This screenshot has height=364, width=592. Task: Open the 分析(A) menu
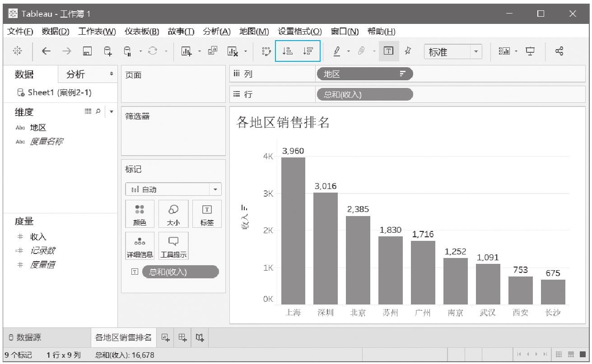point(216,31)
